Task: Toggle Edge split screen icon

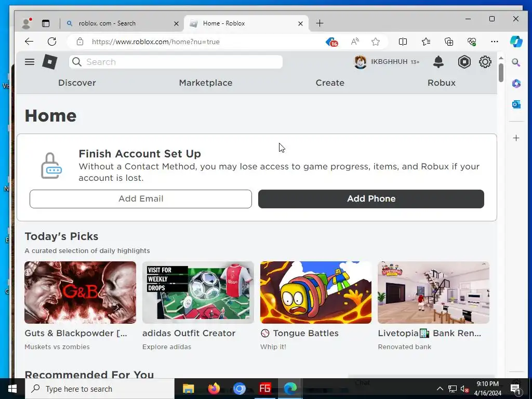Action: 403,42
